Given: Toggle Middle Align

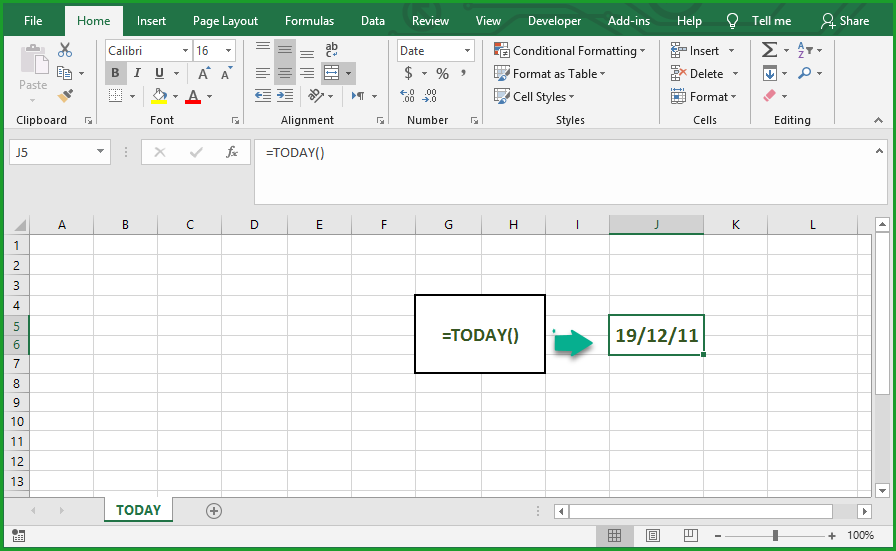Looking at the screenshot, I should pos(285,50).
